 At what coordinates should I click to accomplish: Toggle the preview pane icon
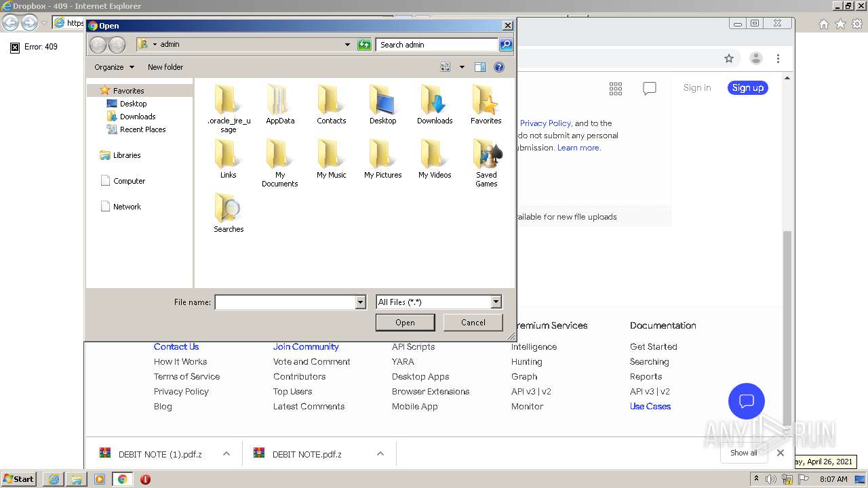[x=480, y=67]
